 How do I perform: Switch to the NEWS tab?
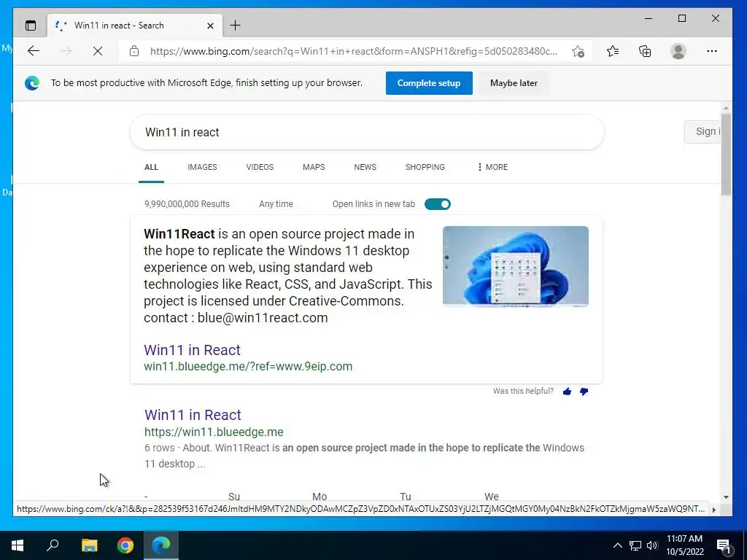(x=365, y=167)
